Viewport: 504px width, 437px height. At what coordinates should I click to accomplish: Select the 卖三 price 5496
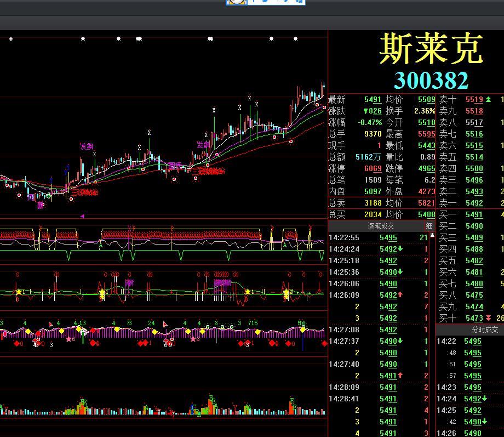[x=474, y=180]
